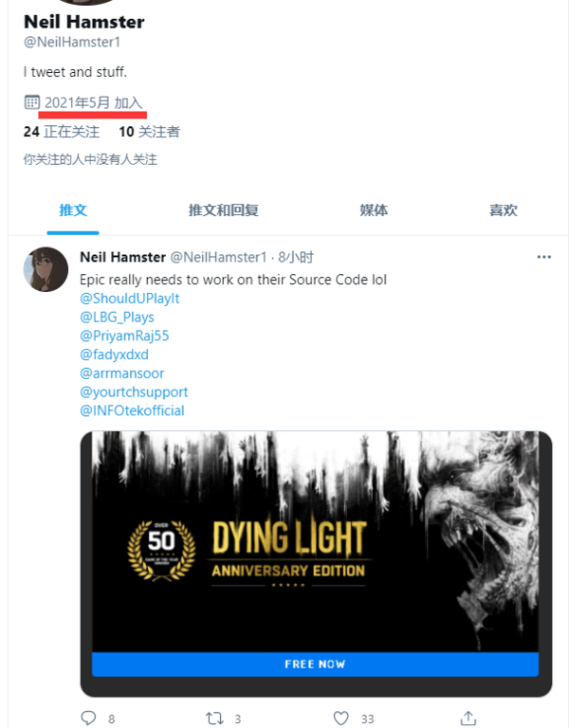Open the @LBG_Plays mention link

pyautogui.click(x=117, y=318)
